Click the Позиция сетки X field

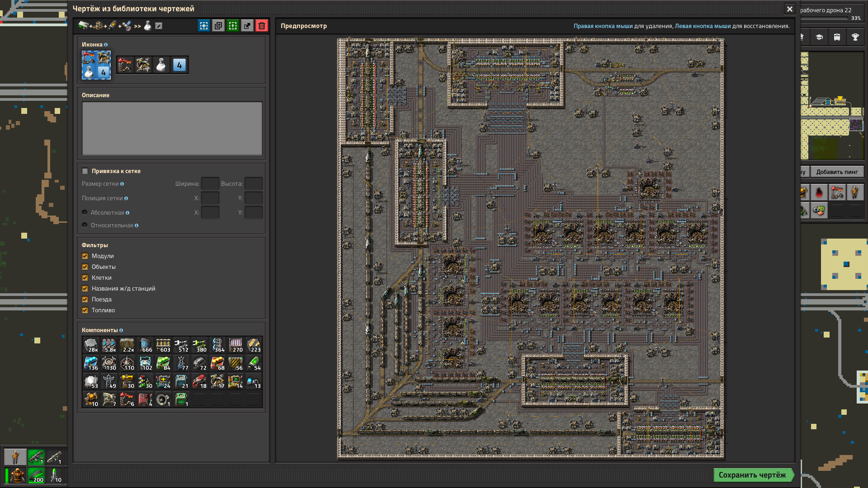210,198
